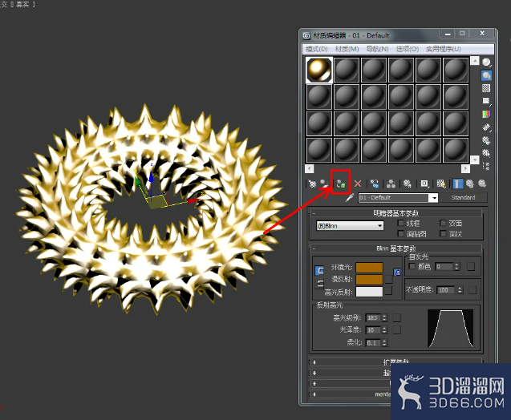The height and width of the screenshot is (420, 511).
Task: Click the sample slots scroll down arrow
Action: (x=475, y=160)
